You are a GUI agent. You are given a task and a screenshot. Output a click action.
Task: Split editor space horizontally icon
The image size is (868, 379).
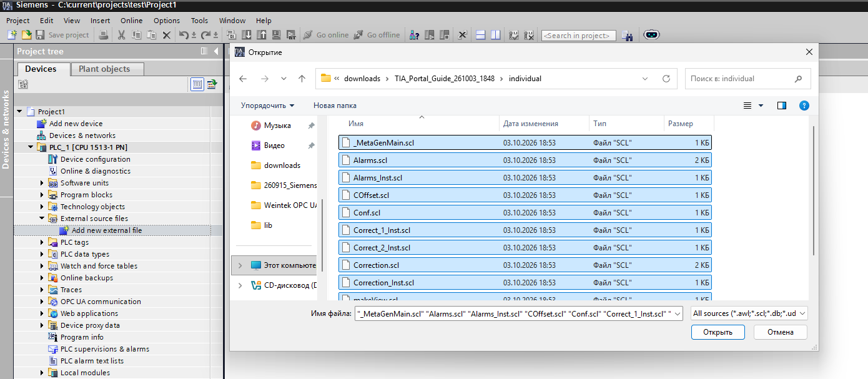click(480, 35)
